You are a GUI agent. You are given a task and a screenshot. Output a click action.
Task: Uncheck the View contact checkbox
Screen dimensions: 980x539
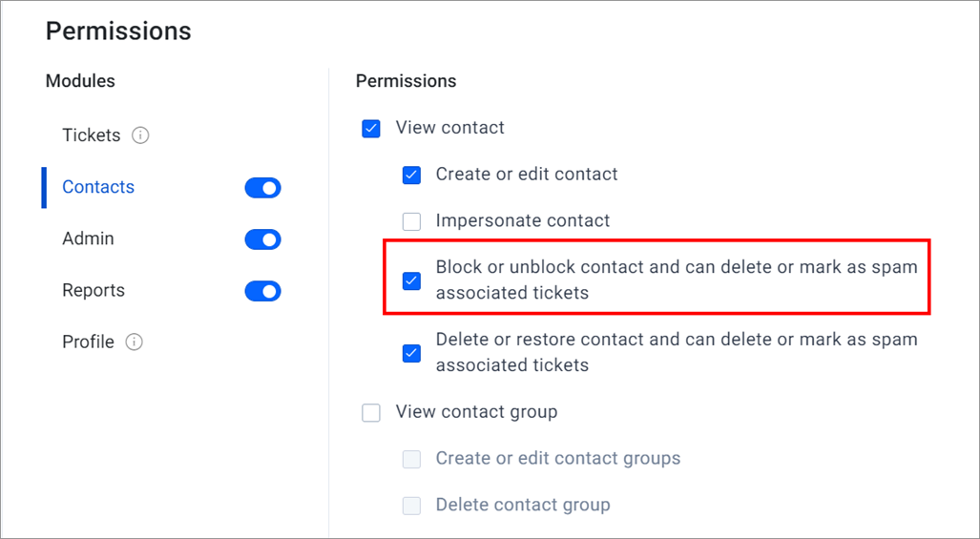(371, 129)
